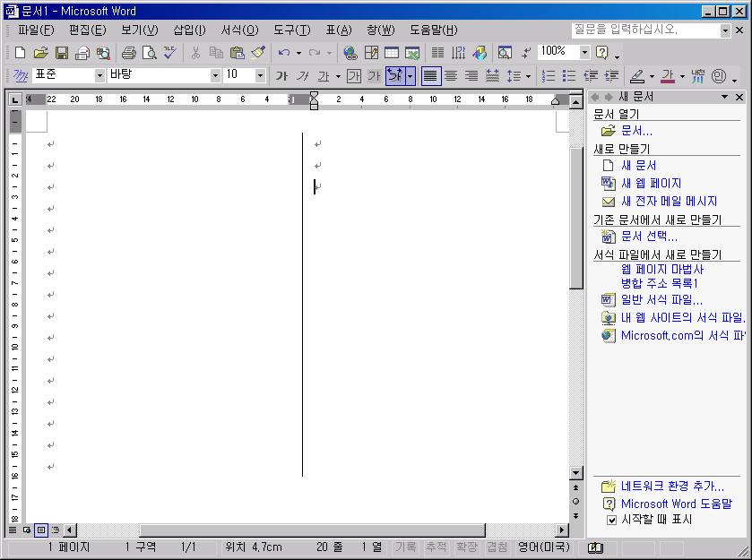Open the 파일(F) menu

(x=36, y=30)
